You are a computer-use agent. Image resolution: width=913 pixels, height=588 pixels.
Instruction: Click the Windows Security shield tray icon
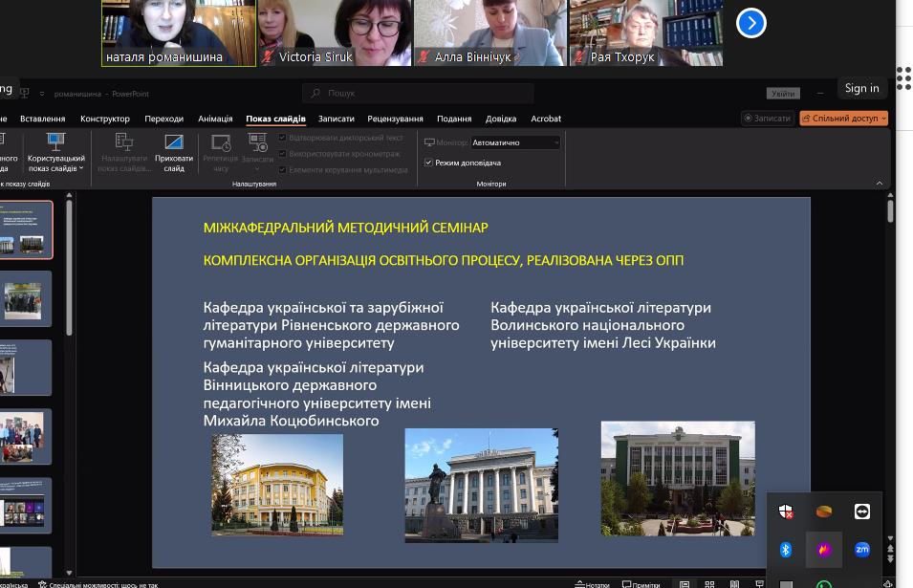[x=786, y=512]
